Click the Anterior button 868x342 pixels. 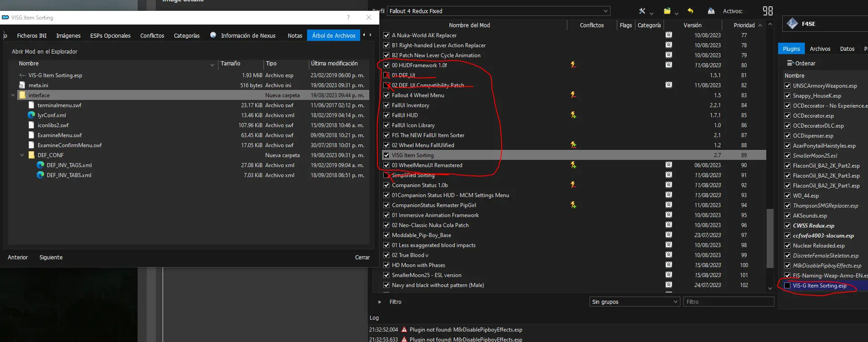tap(18, 257)
